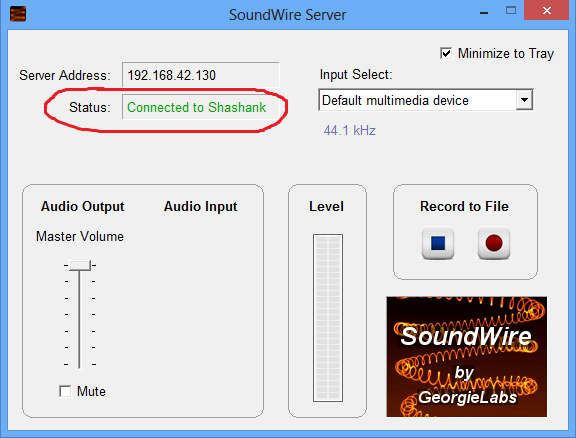
Task: Click the Audio Output heading
Action: pyautogui.click(x=83, y=207)
